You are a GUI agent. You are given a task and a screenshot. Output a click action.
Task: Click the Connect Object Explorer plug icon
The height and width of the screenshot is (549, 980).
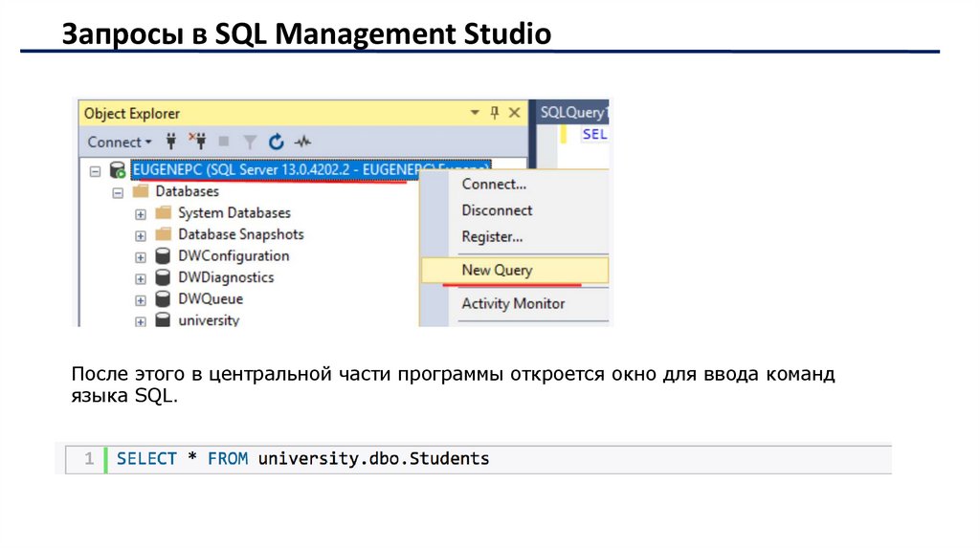click(x=172, y=142)
